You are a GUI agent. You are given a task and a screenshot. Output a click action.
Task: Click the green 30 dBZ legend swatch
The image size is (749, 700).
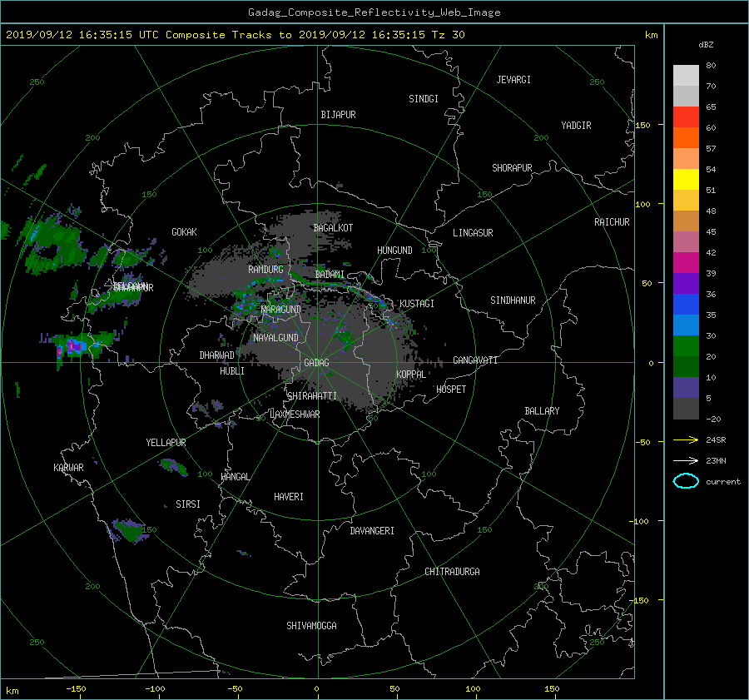[x=686, y=345]
